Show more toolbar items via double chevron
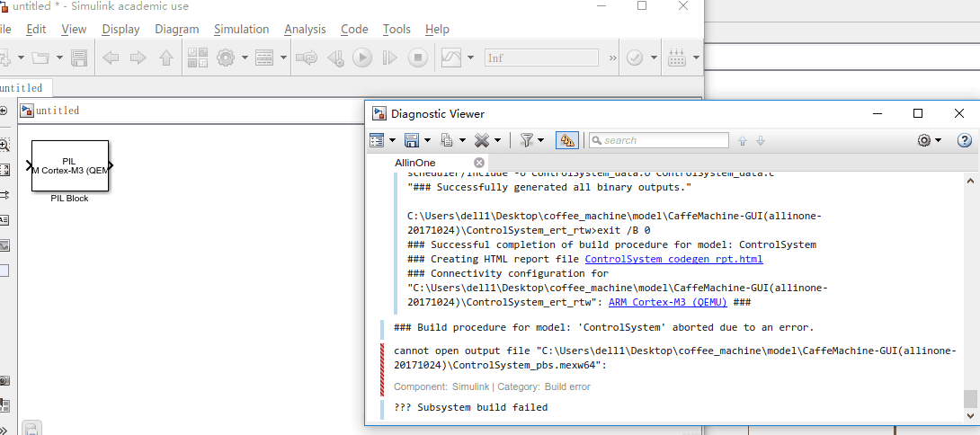 [x=612, y=58]
